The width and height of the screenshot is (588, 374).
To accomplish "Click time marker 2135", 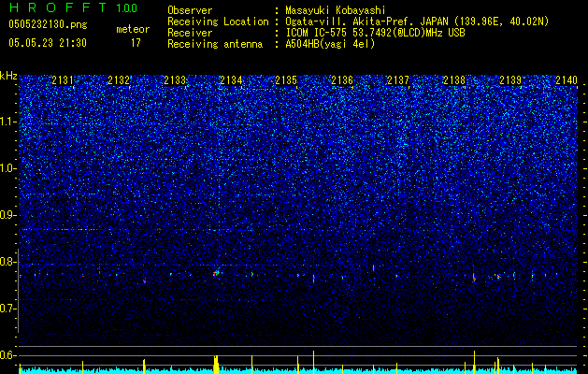I will (x=286, y=80).
